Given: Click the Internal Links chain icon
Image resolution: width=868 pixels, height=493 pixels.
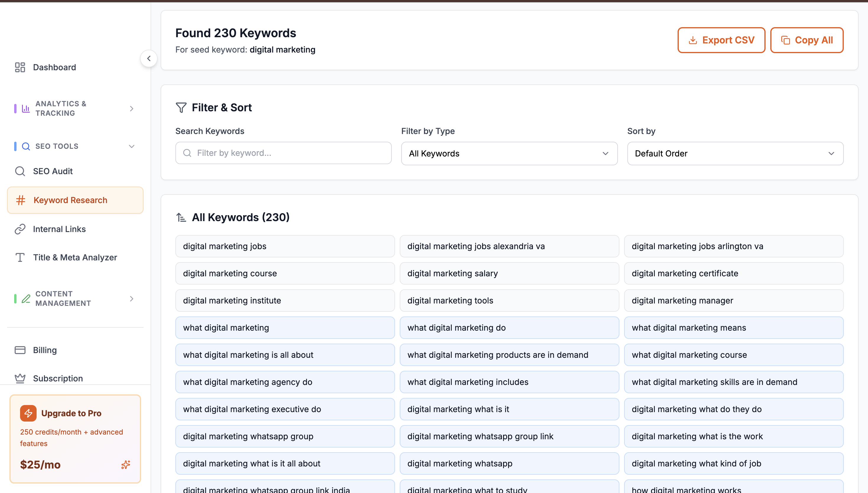Looking at the screenshot, I should [x=20, y=229].
